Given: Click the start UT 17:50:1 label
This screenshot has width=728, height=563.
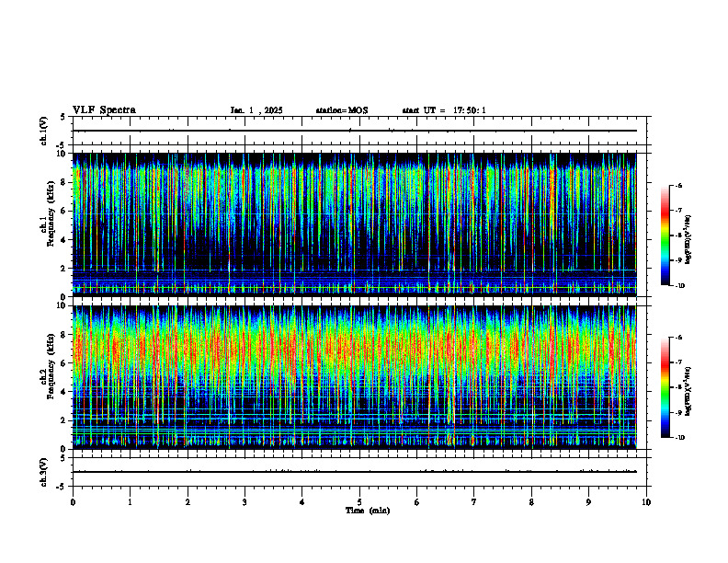Looking at the screenshot, I should pos(444,110).
